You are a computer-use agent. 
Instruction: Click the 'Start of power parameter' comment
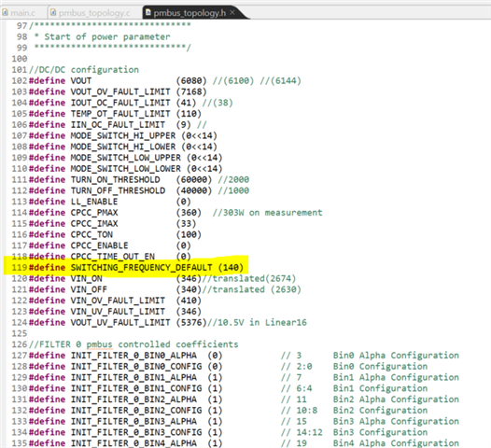107,37
